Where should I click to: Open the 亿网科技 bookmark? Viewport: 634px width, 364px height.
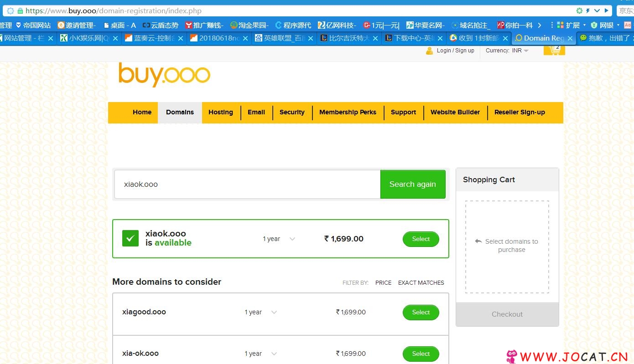click(337, 25)
